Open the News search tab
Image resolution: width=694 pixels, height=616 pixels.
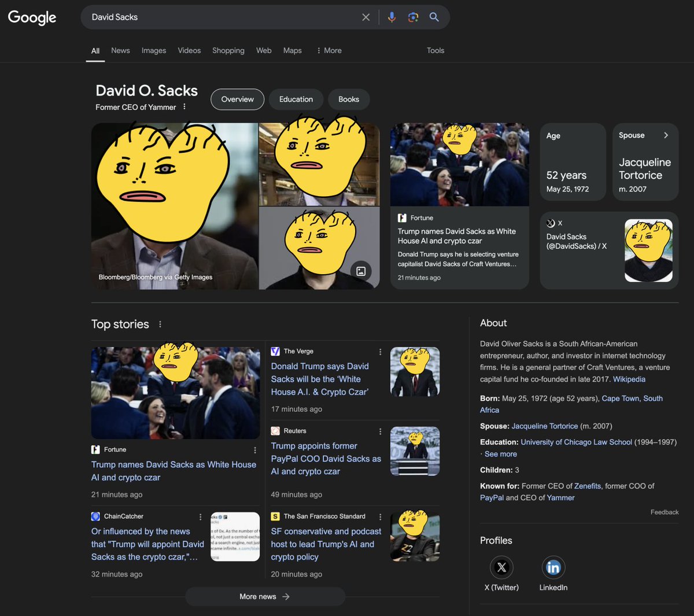[x=120, y=51]
